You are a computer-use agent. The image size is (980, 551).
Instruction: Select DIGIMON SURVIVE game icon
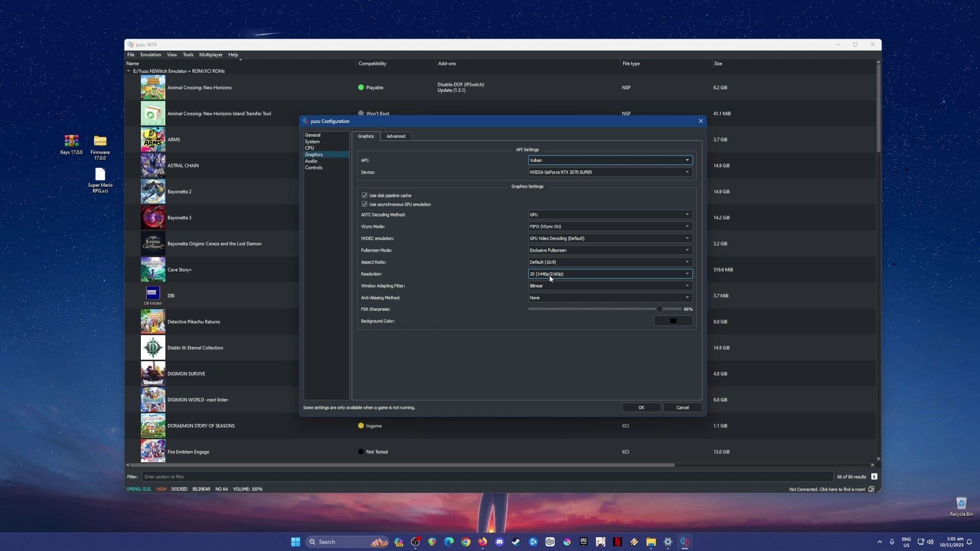(153, 373)
